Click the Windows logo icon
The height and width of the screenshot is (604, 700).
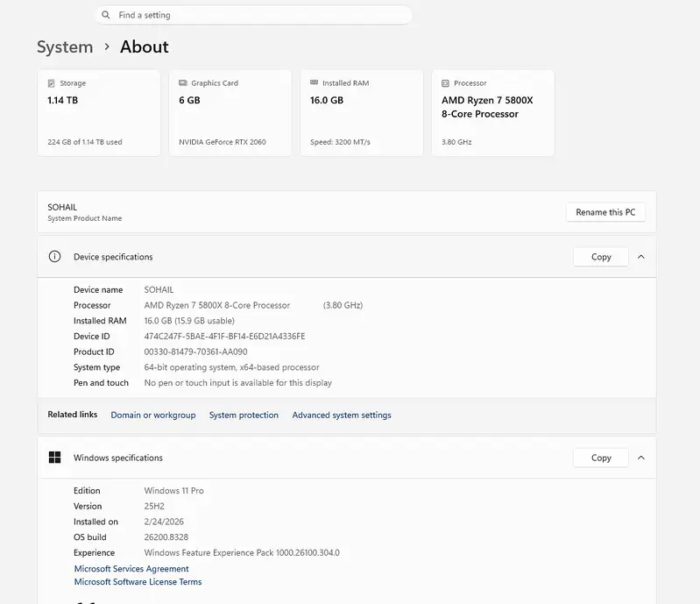pyautogui.click(x=54, y=458)
